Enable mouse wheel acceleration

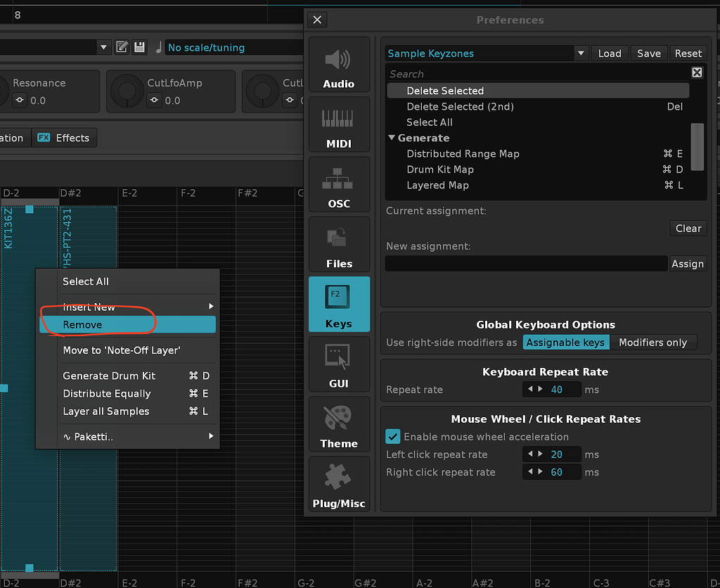point(392,436)
